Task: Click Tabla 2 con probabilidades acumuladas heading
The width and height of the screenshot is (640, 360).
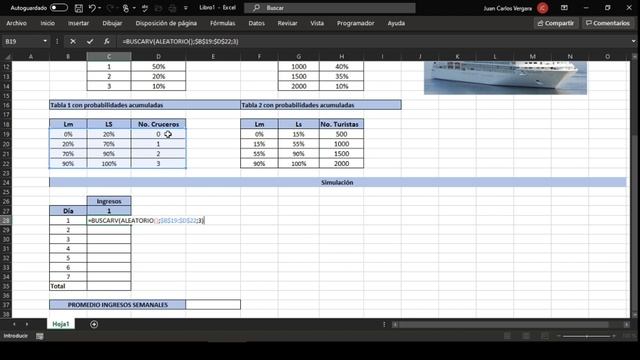Action: click(321, 105)
